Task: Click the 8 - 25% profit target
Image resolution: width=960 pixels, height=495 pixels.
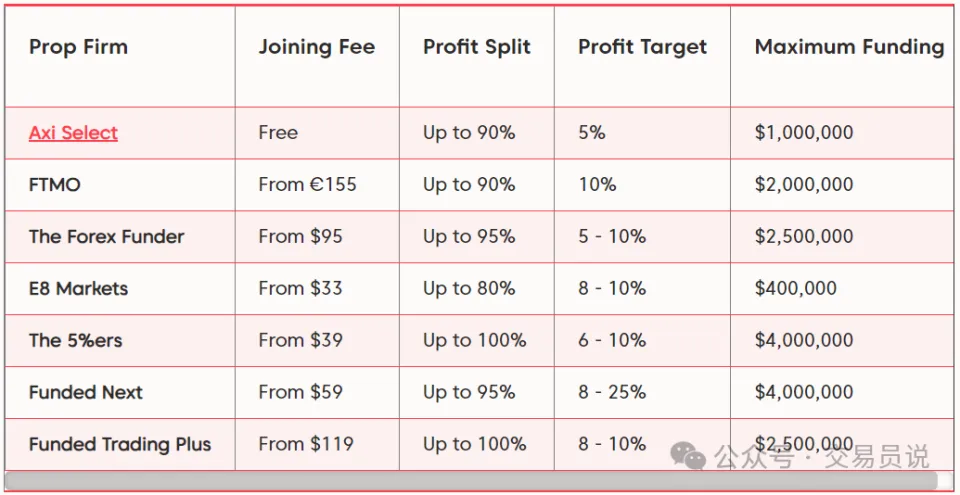Action: (x=612, y=393)
